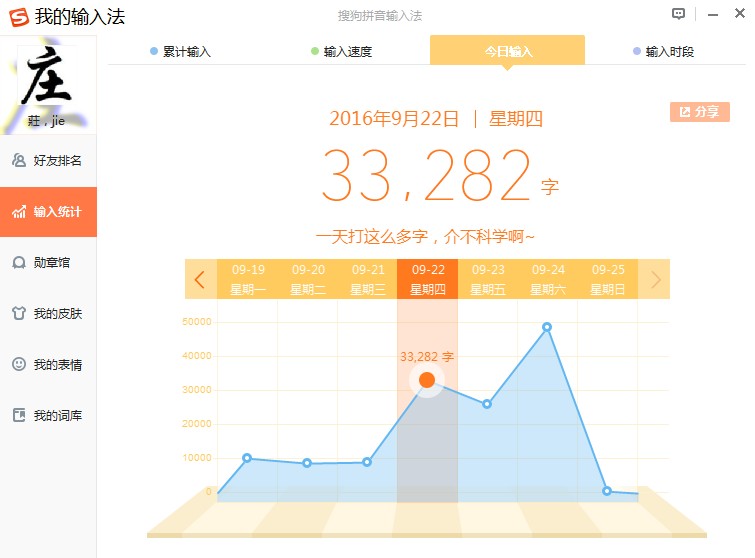Click the 勋章馆 medal icon
The height and width of the screenshot is (558, 755).
click(19, 262)
